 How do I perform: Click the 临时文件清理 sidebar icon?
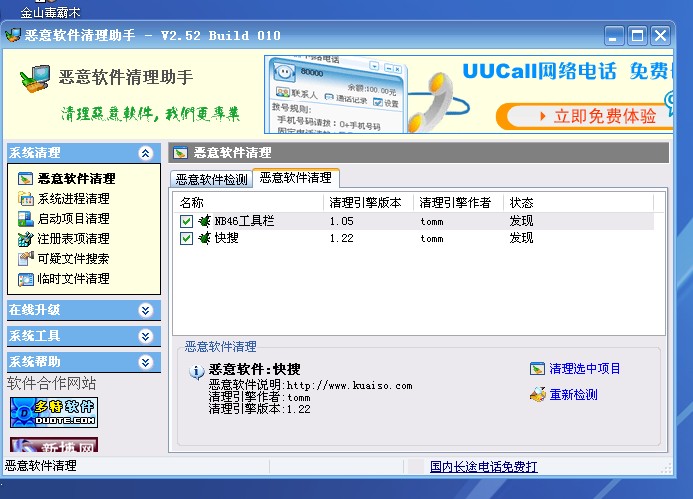[x=25, y=279]
